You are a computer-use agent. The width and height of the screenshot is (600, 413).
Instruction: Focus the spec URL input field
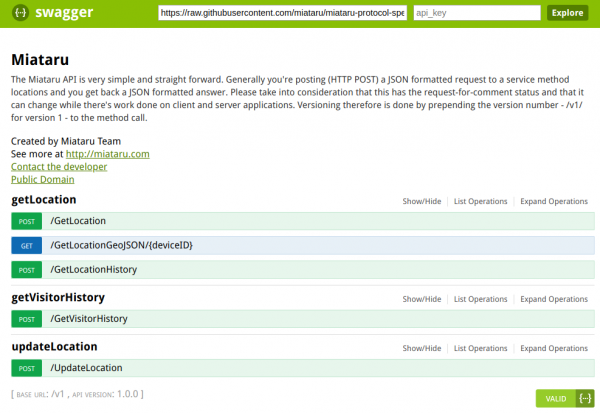[282, 13]
